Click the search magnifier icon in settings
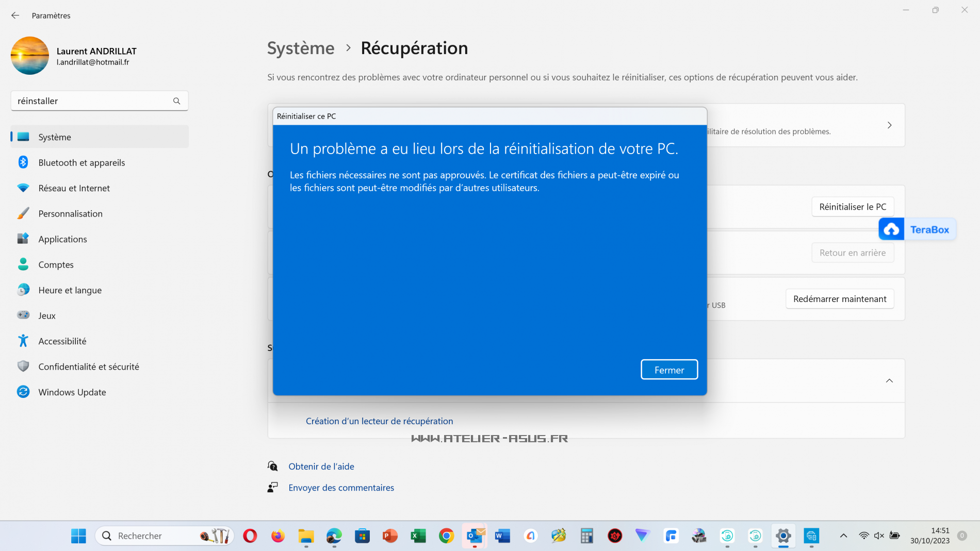Screen dimensions: 980x551 pos(177,101)
